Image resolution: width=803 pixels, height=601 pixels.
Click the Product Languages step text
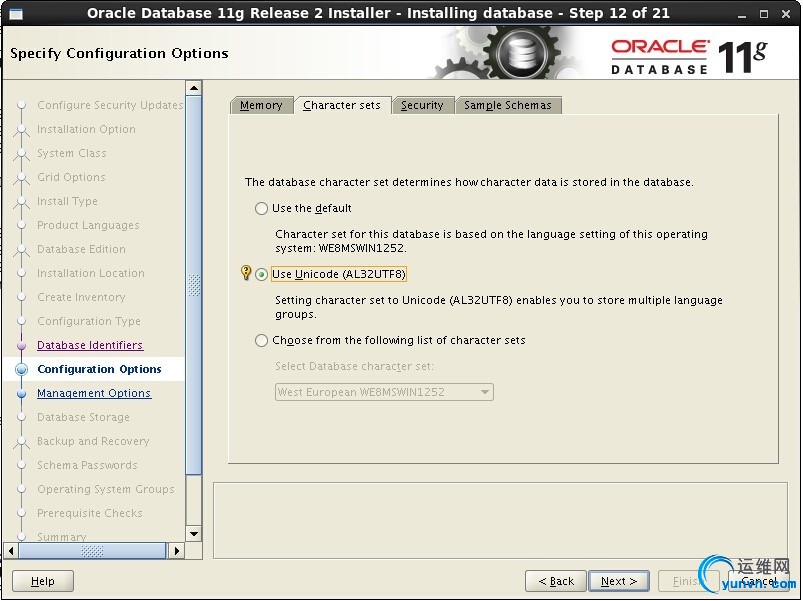coord(88,225)
